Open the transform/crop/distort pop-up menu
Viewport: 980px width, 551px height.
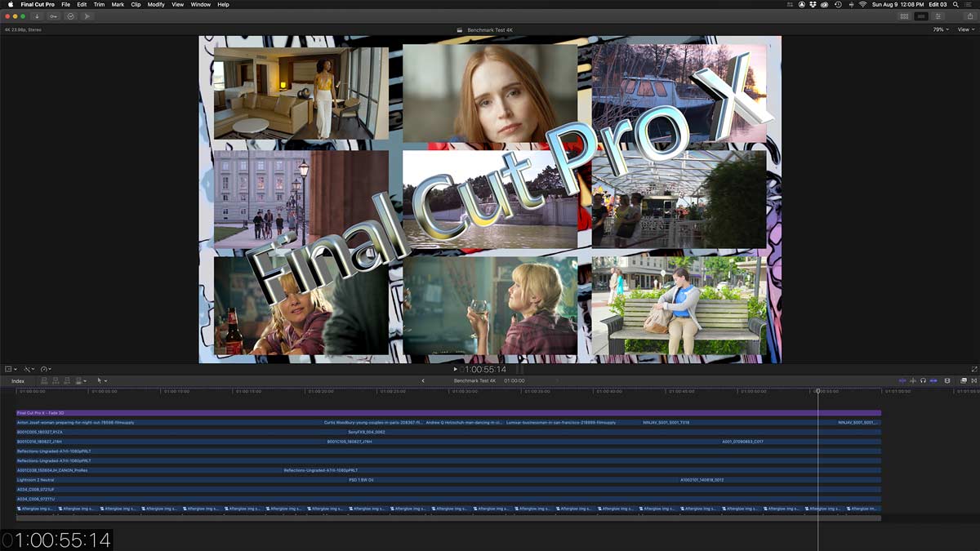(x=11, y=369)
